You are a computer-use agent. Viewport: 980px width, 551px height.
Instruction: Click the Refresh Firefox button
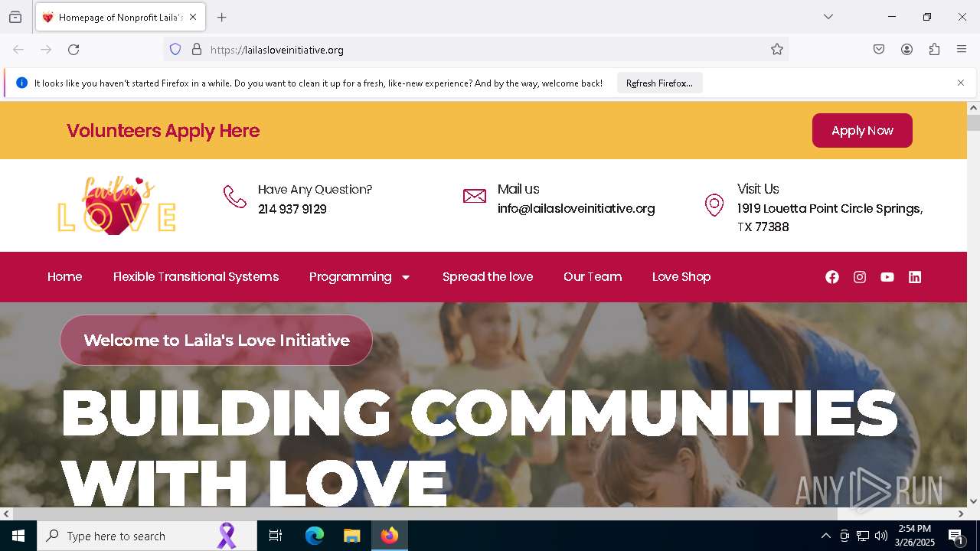tap(659, 83)
